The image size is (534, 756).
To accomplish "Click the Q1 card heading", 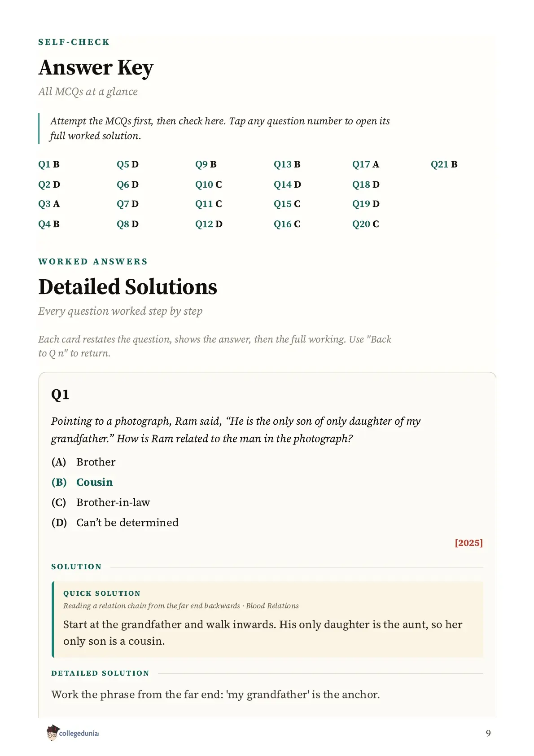I will click(60, 395).
